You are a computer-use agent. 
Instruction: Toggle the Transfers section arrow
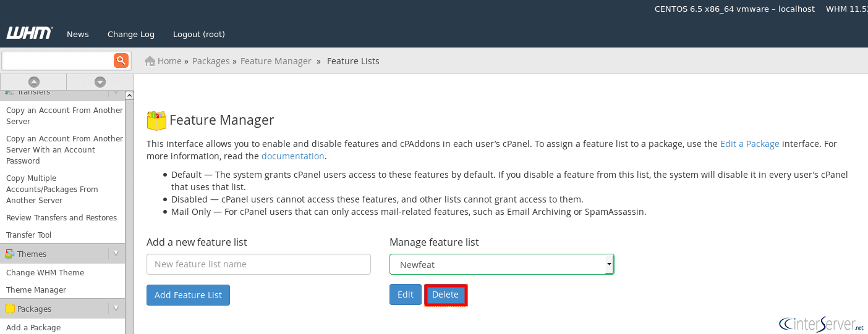pos(116,93)
